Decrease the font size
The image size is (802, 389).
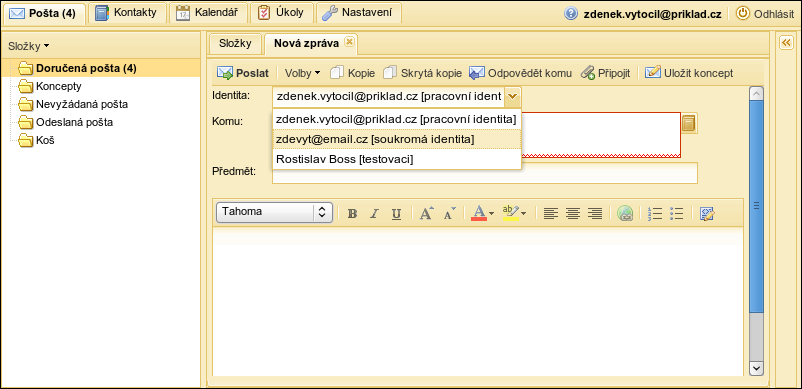coord(449,213)
